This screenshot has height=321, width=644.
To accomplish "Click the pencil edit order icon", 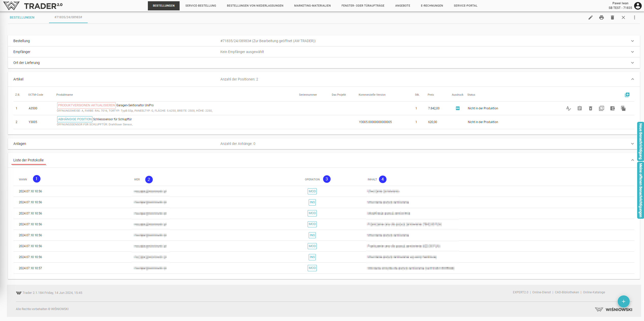I will coord(590,18).
